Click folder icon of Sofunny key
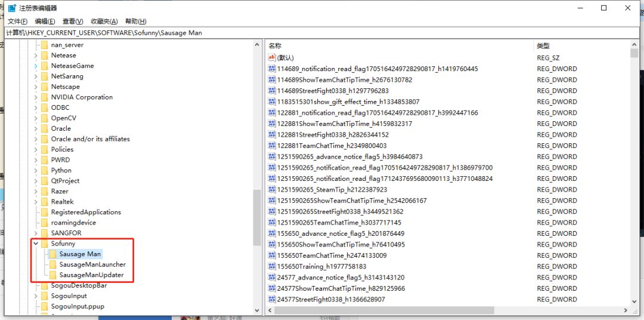The height and width of the screenshot is (320, 644). pos(44,244)
